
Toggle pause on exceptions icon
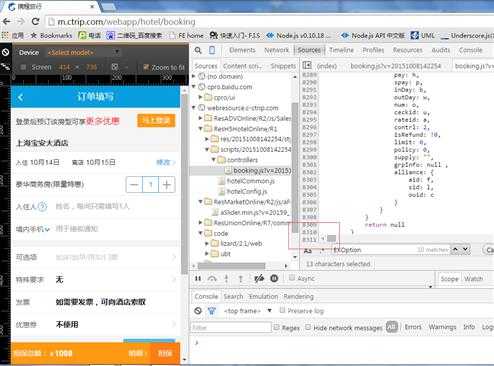coord(274,278)
